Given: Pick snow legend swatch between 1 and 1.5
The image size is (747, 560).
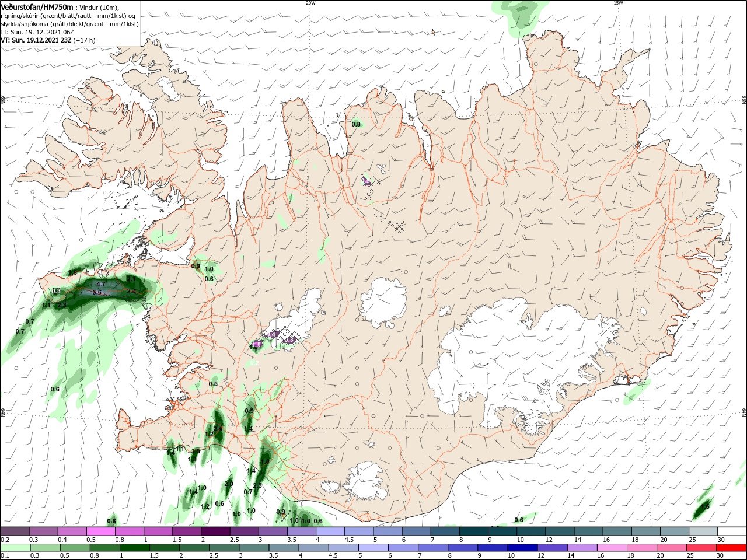Looking at the screenshot, I should click(158, 531).
